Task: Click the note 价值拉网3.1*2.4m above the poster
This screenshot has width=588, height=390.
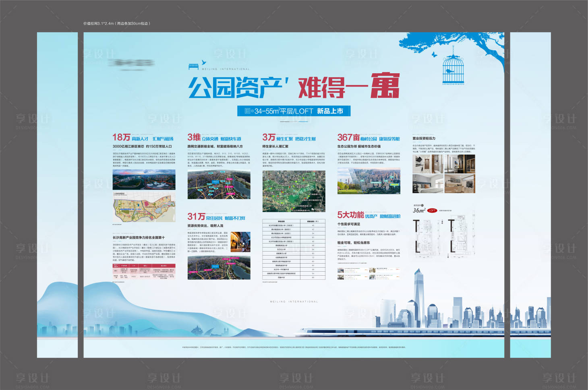Action: 117,23
